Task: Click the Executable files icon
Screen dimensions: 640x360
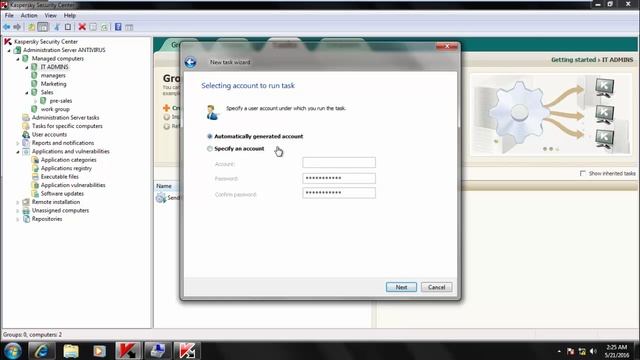Action: coord(35,177)
